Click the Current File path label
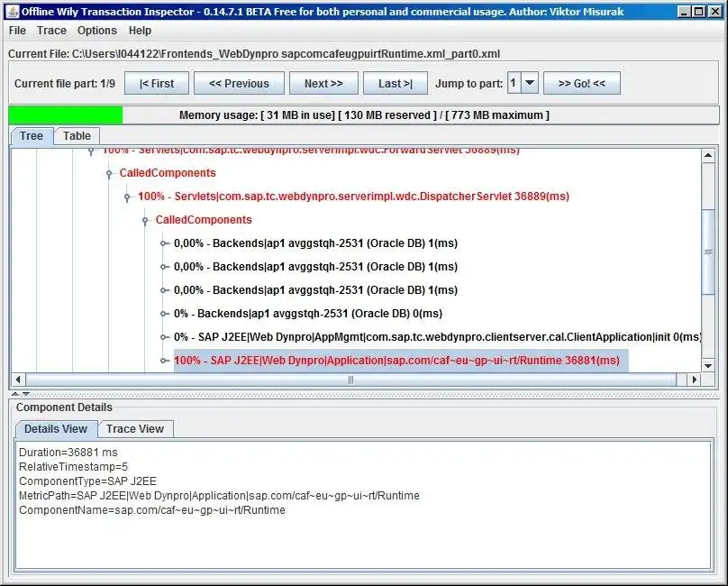 tap(254, 54)
